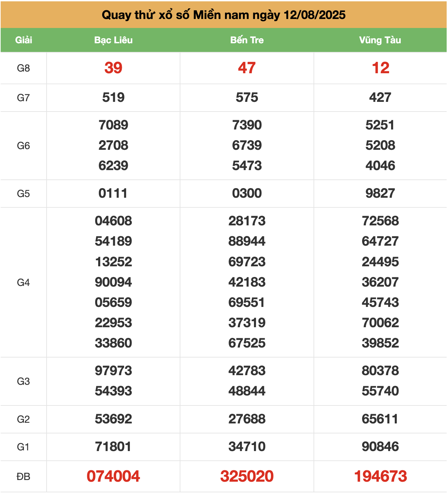Select the special prize number 194673

[380, 476]
